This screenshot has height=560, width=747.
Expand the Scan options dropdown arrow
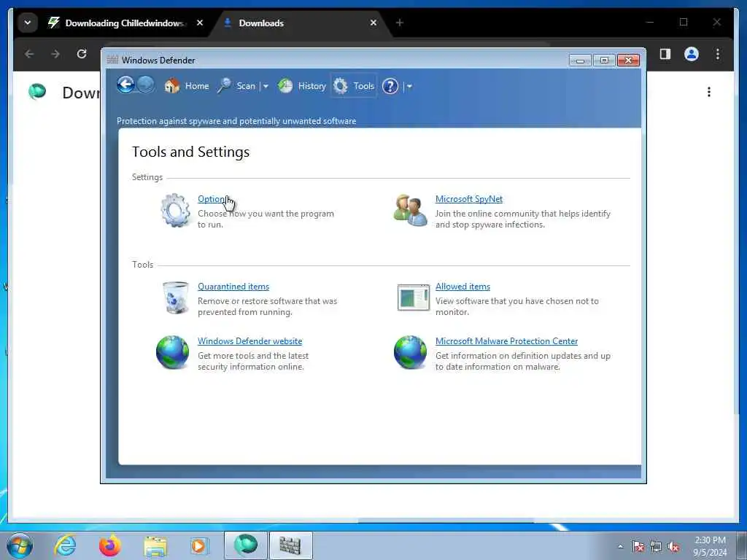pyautogui.click(x=266, y=87)
